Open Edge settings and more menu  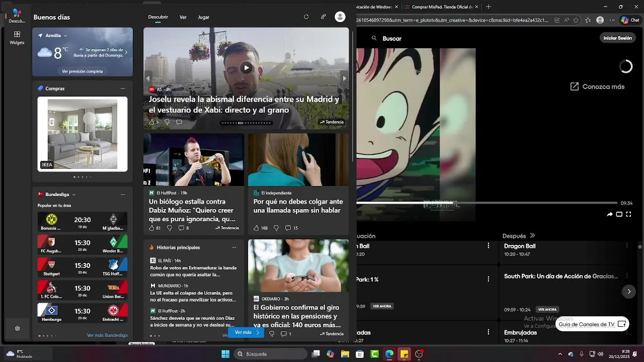coord(612,20)
